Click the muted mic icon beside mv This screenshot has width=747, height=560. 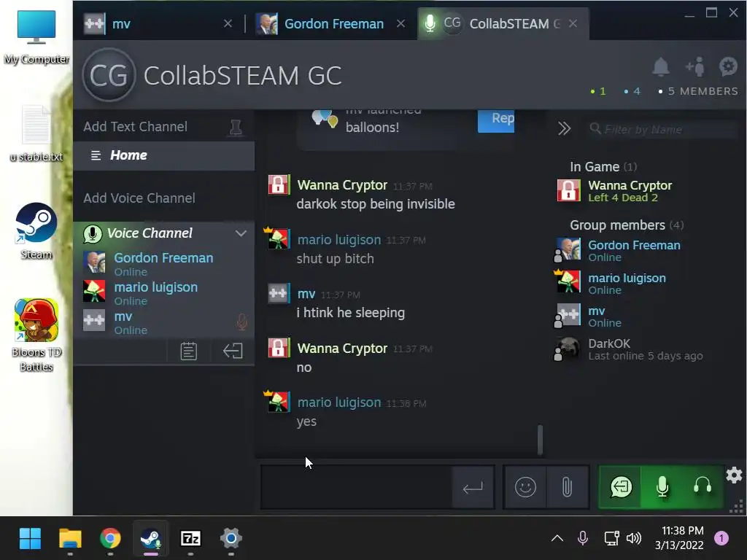coord(242,322)
